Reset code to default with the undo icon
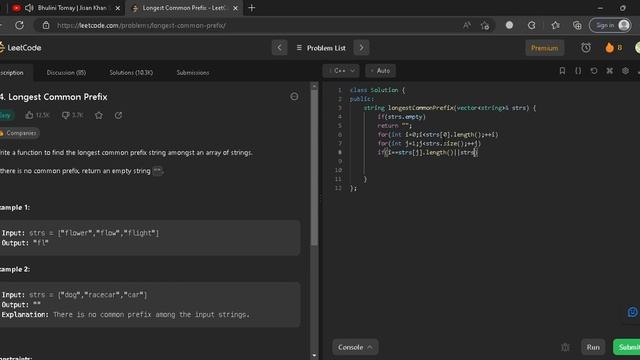This screenshot has height=360, width=640. [x=594, y=71]
